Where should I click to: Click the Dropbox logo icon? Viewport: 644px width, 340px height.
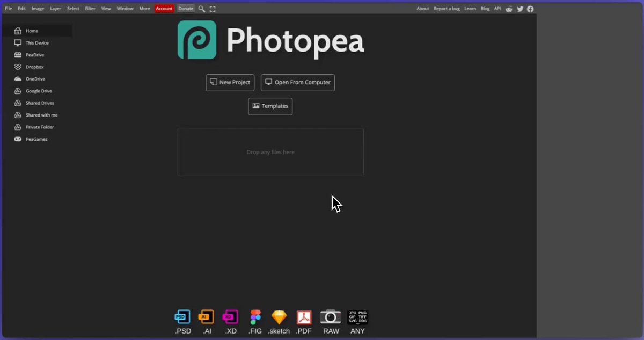click(18, 67)
